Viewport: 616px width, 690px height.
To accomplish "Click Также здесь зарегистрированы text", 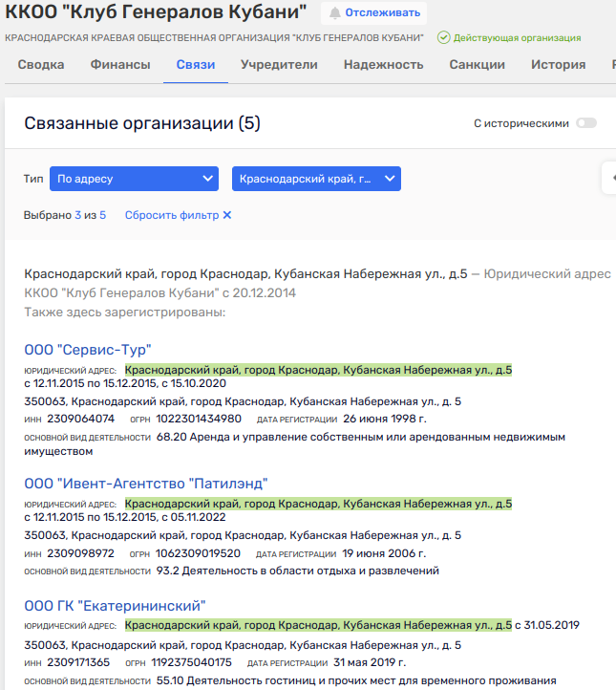I will pyautogui.click(x=125, y=313).
